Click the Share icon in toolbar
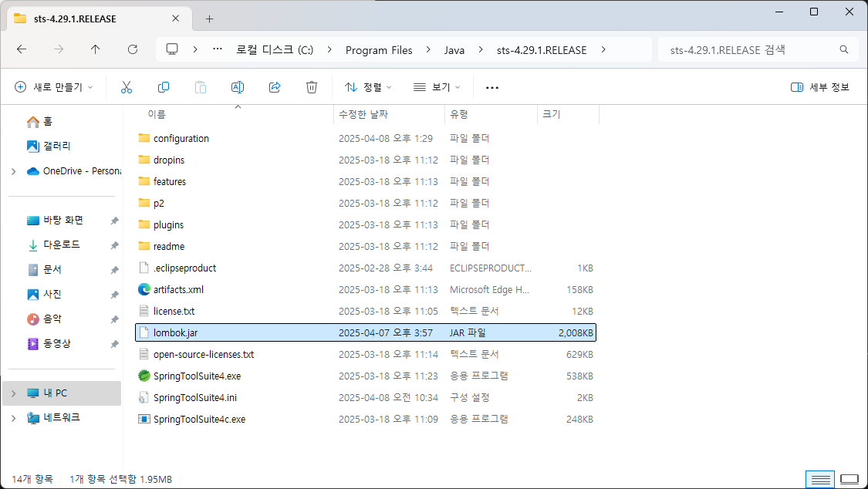 275,87
